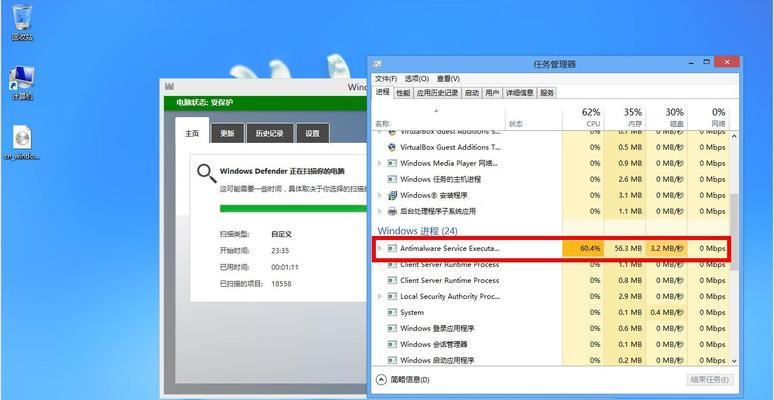Sort processes by the 62% CPU column
The height and width of the screenshot is (400, 774).
tap(582, 117)
